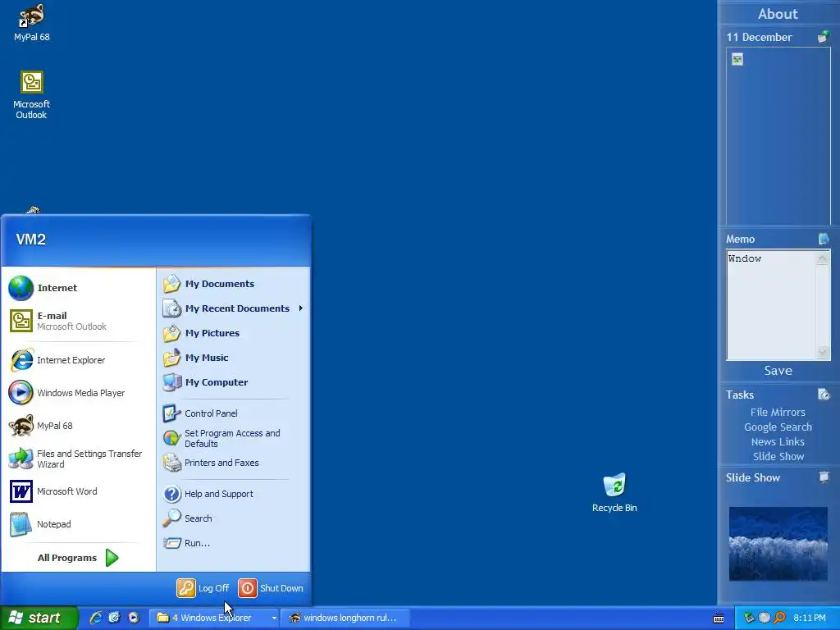Expand All Programs list
Screen dimensions: 840x630
coord(78,558)
